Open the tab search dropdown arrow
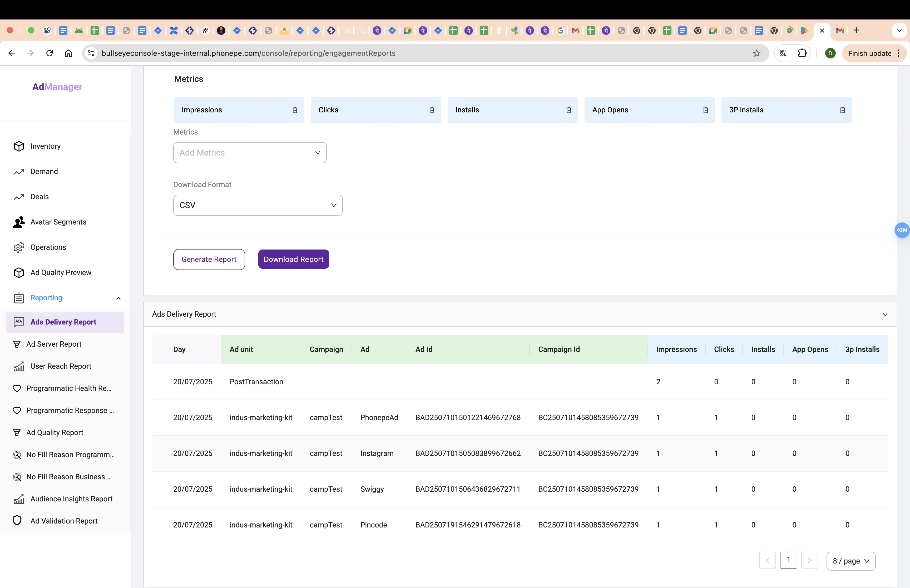The width and height of the screenshot is (910, 588). click(x=899, y=31)
